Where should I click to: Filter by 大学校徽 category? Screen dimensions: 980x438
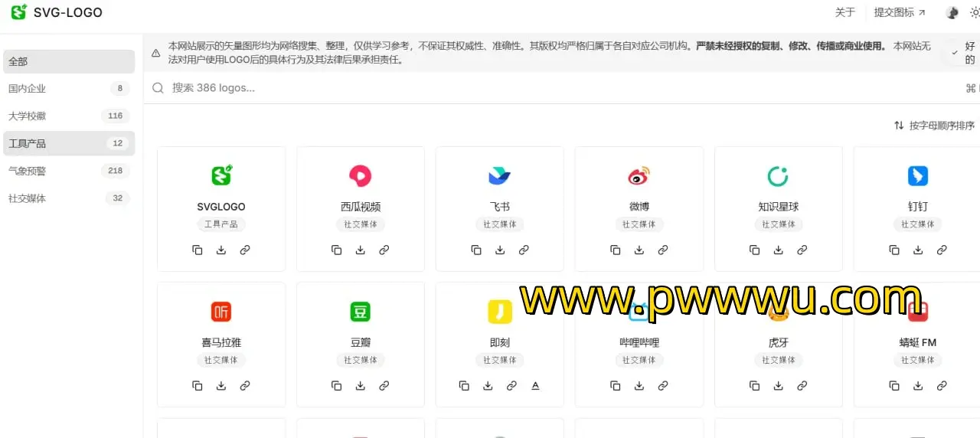point(68,116)
